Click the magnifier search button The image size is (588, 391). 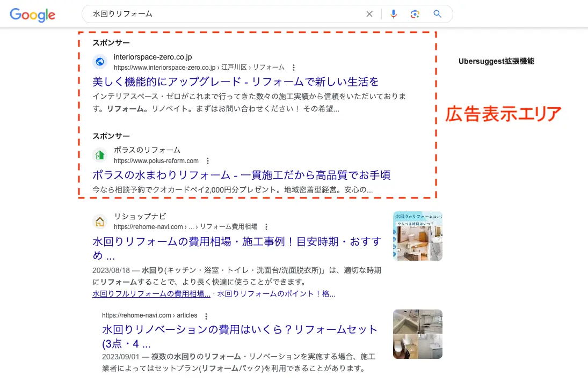pos(437,14)
